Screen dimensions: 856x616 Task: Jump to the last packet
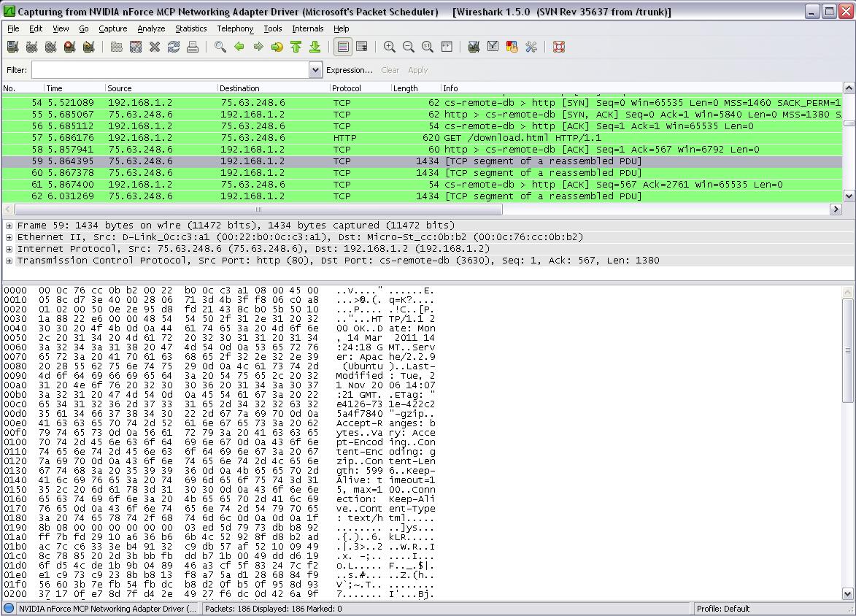pyautogui.click(x=315, y=46)
